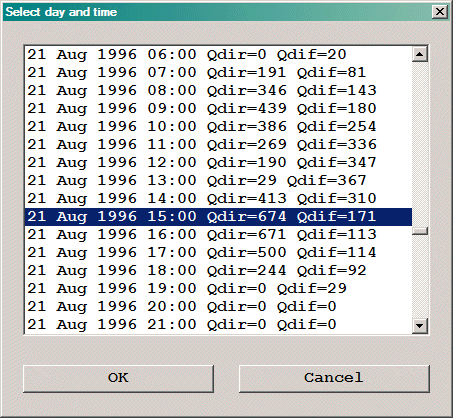Screen dimensions: 453x418
Task: Choose the 11:00 Qdir=269 Qdif=336 row
Action: click(x=219, y=144)
